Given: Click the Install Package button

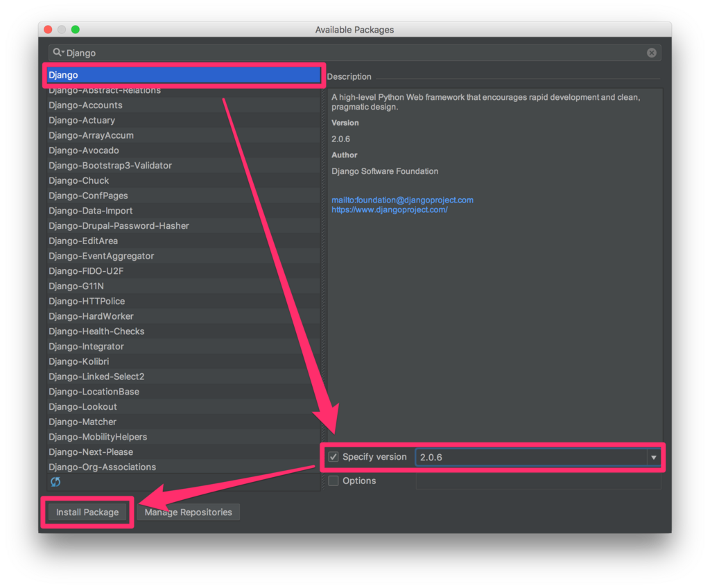Looking at the screenshot, I should point(87,512).
